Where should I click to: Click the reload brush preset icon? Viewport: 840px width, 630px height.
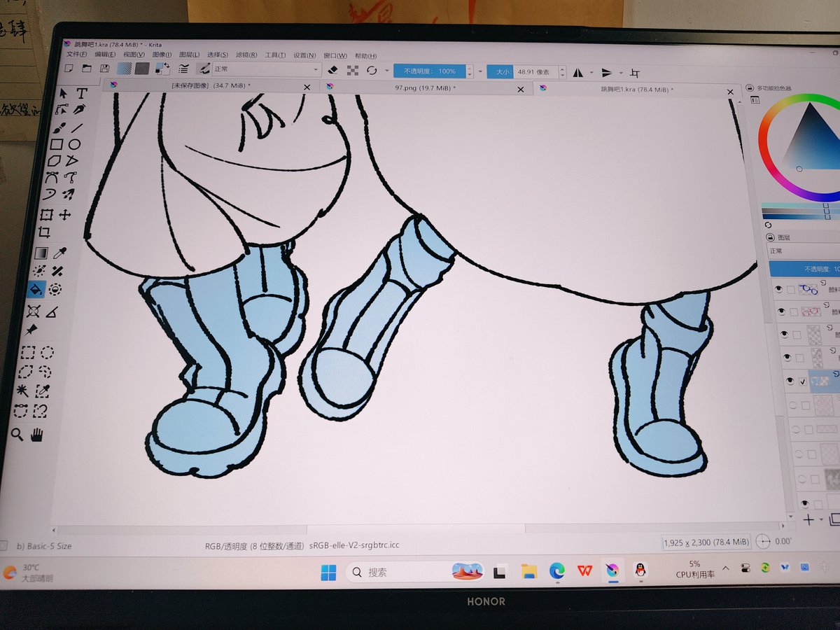click(x=372, y=71)
